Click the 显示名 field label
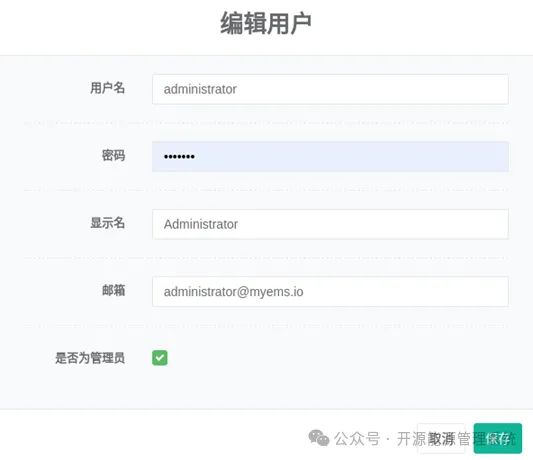This screenshot has height=460, width=533. (107, 223)
